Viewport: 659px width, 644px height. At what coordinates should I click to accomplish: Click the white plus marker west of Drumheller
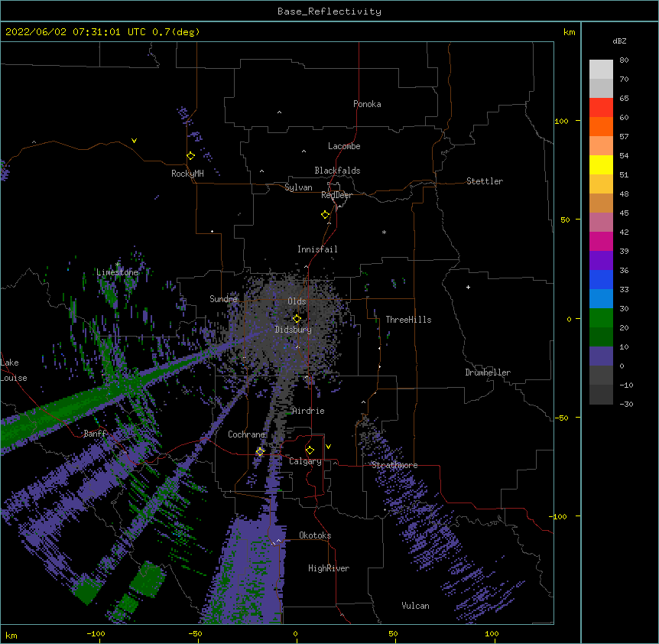pos(468,287)
